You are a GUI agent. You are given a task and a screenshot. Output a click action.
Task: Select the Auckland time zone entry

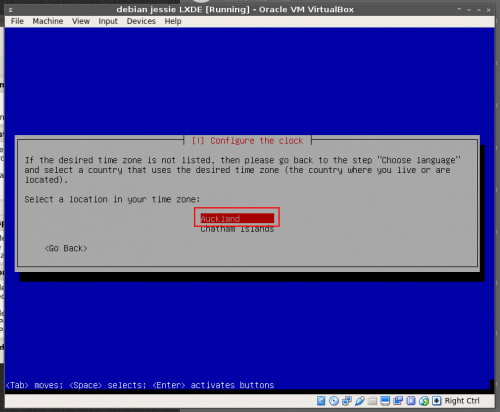click(237, 219)
